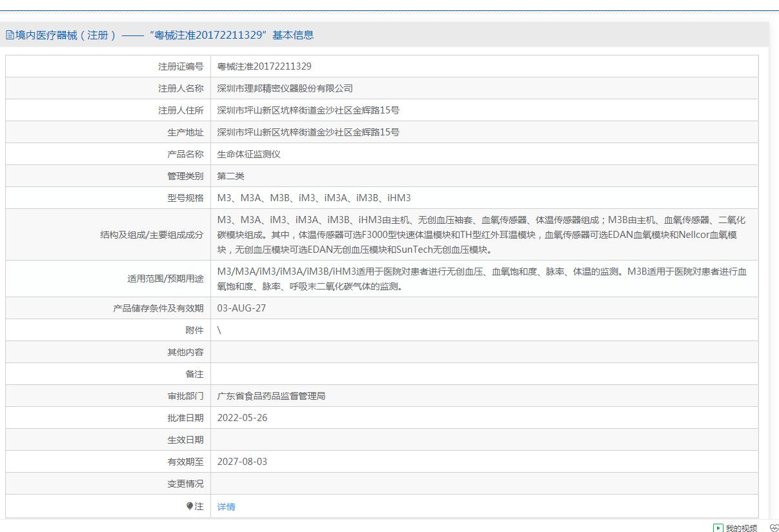
Task: Click the 批准日期 label
Action: pos(185,418)
